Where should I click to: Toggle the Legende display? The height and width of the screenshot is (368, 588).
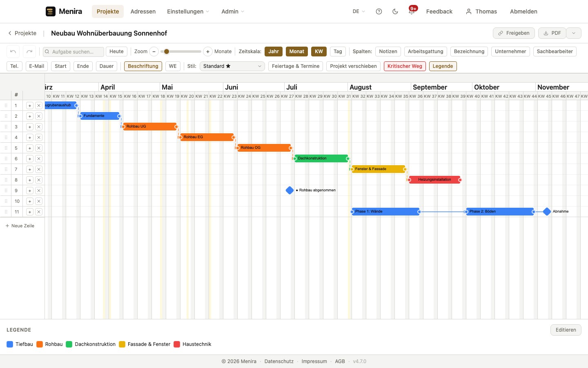pyautogui.click(x=443, y=66)
